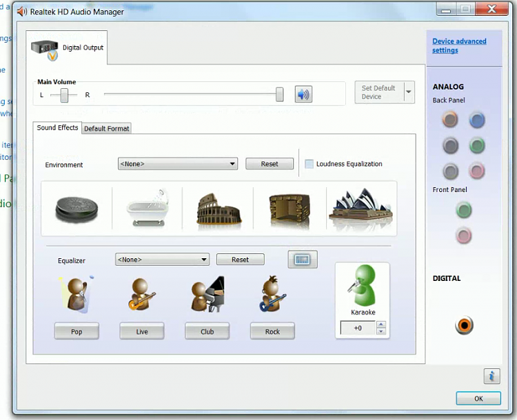This screenshot has height=420, width=517.
Task: Reset the Equalizer setting
Action: click(x=240, y=260)
